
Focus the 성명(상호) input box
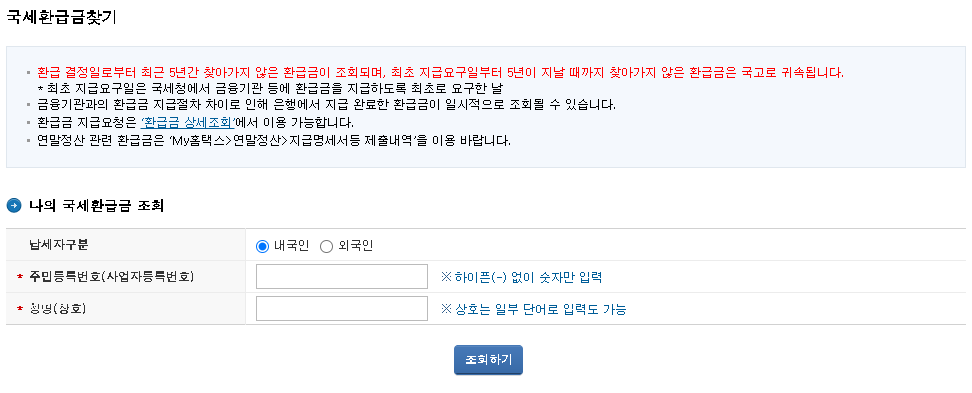342,308
